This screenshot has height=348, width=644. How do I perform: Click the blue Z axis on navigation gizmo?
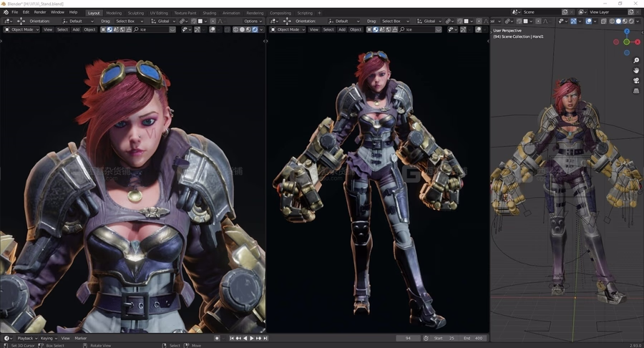tap(627, 32)
